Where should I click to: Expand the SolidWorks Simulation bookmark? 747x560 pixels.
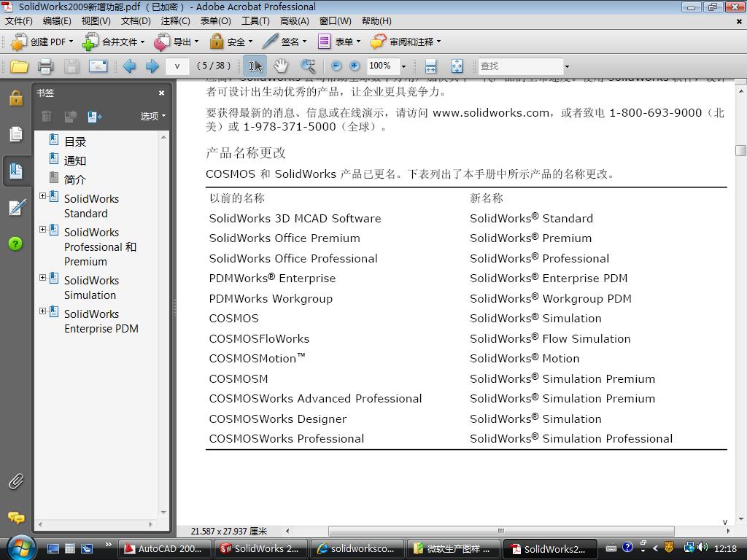tap(42, 277)
